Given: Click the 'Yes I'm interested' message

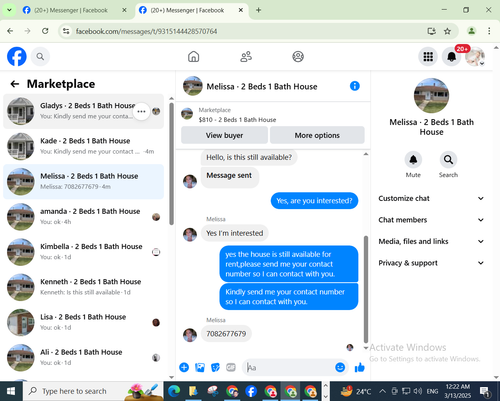Looking at the screenshot, I should 235,233.
